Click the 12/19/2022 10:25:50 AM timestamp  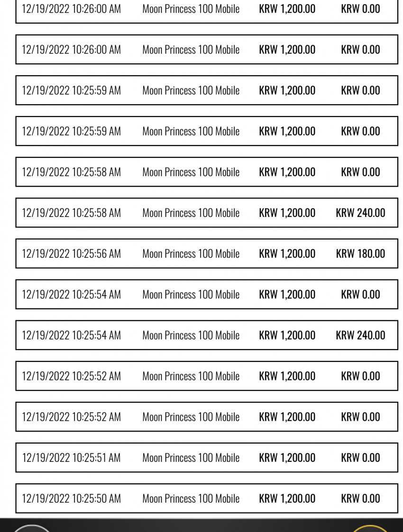(x=71, y=498)
